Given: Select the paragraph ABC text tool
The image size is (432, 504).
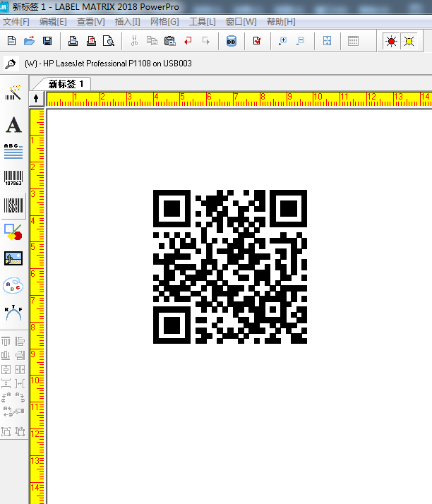Looking at the screenshot, I should (x=13, y=151).
